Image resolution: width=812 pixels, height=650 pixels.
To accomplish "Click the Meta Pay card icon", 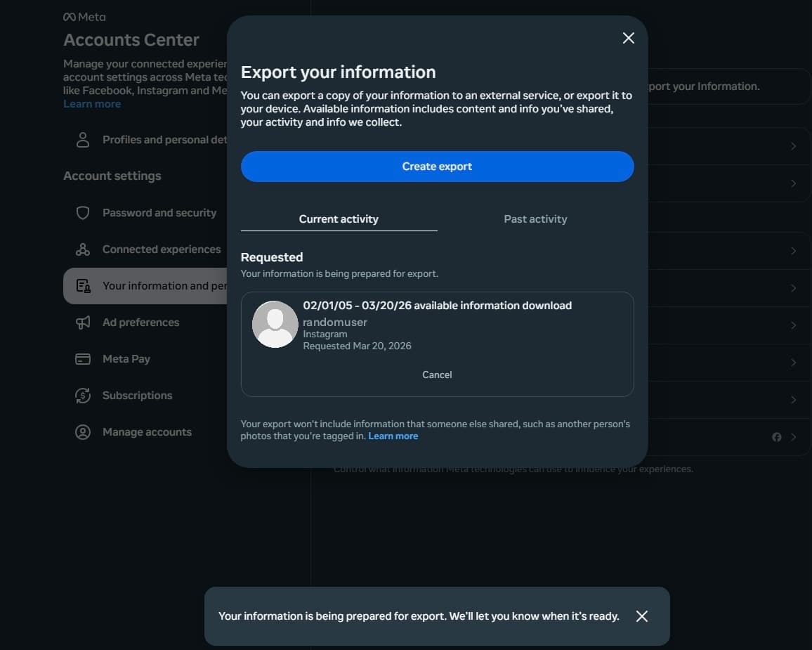I will point(83,359).
